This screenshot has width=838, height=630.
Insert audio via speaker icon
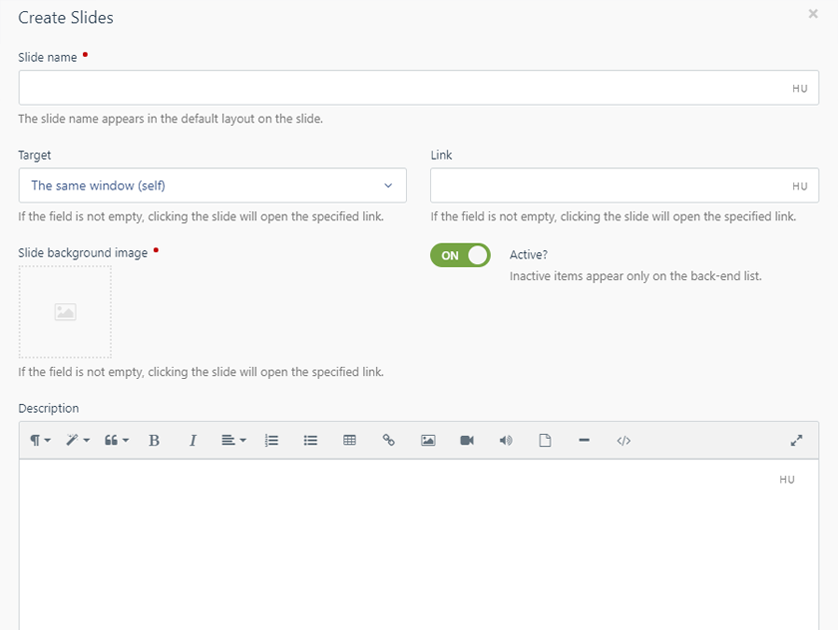click(506, 440)
